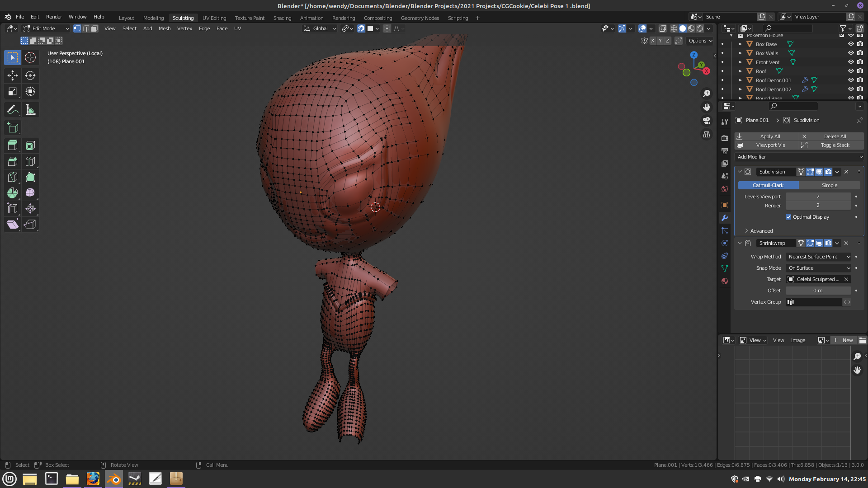Select the Annotate pencil tool
The height and width of the screenshot is (488, 868).
click(12, 110)
